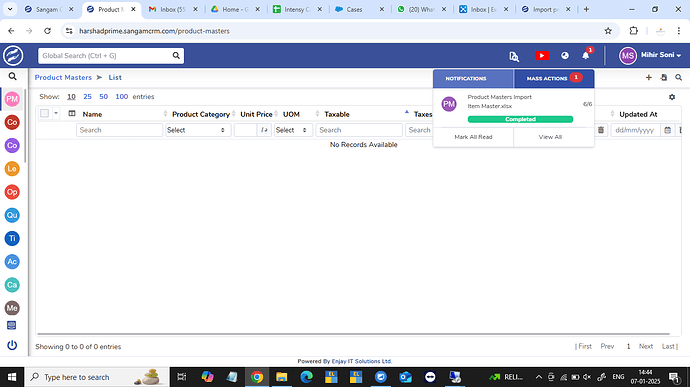This screenshot has height=387, width=690.
Task: Click the column chooser icon beside Name
Action: click(72, 114)
